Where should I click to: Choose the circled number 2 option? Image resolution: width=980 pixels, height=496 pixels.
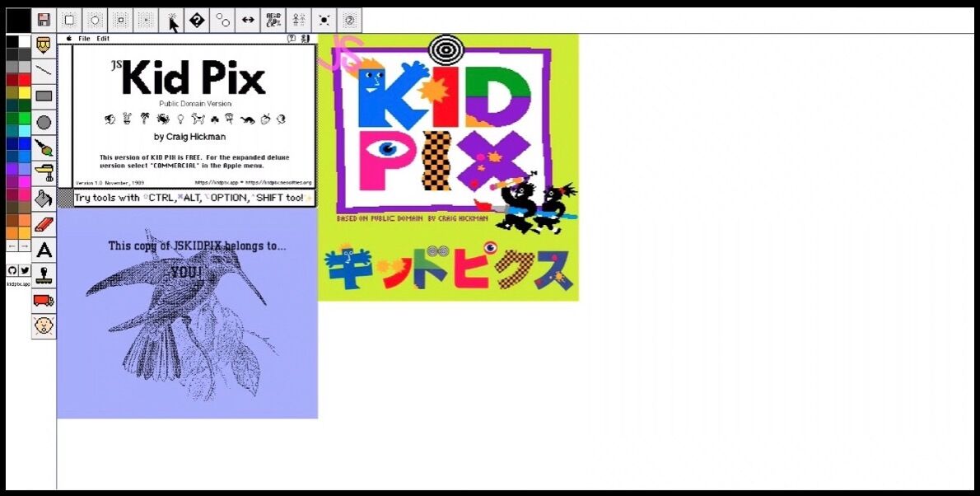[349, 20]
